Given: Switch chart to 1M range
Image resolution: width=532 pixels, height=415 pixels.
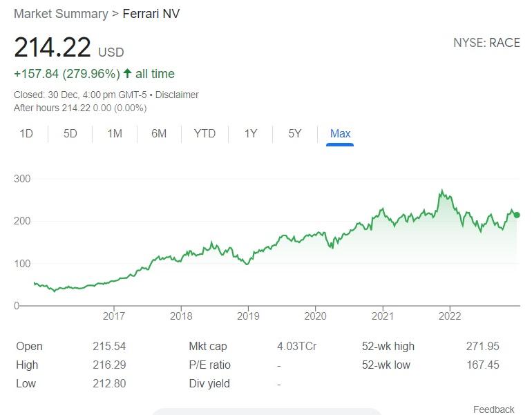Looking at the screenshot, I should (x=115, y=133).
